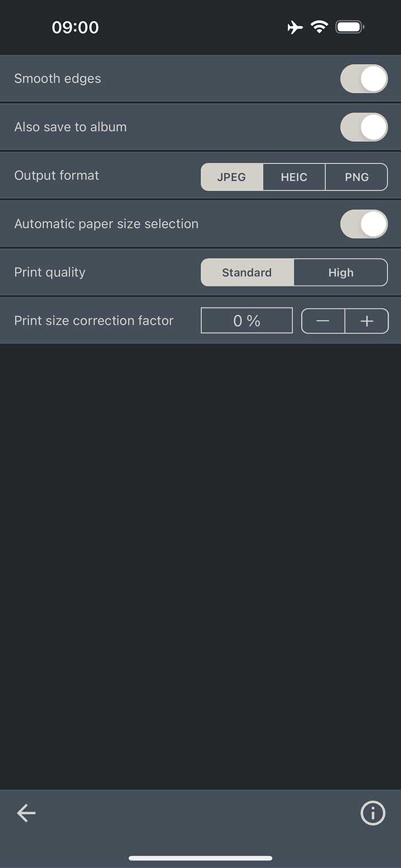Viewport: 401px width, 868px height.
Task: Tap the back arrow icon
Action: 26,812
